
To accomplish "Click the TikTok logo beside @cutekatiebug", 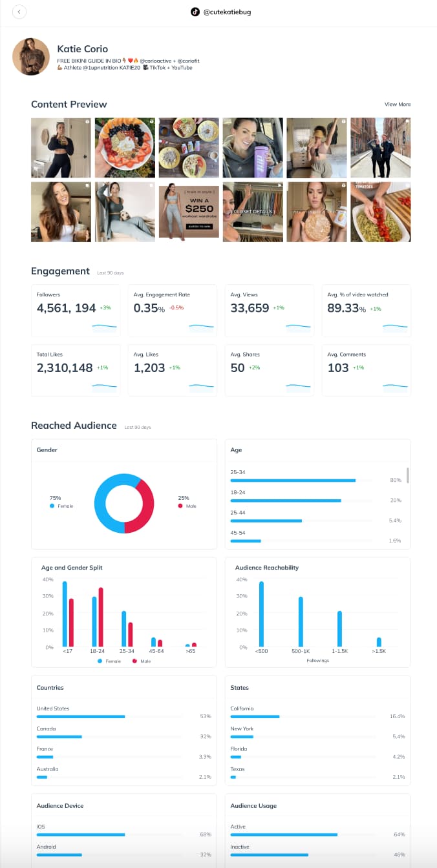I will tap(195, 12).
